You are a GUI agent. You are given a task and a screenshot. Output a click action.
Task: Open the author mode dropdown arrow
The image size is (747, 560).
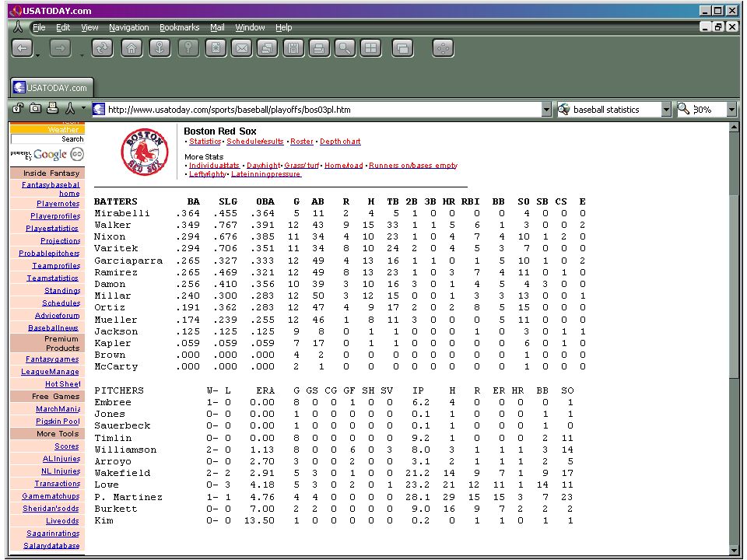point(83,108)
